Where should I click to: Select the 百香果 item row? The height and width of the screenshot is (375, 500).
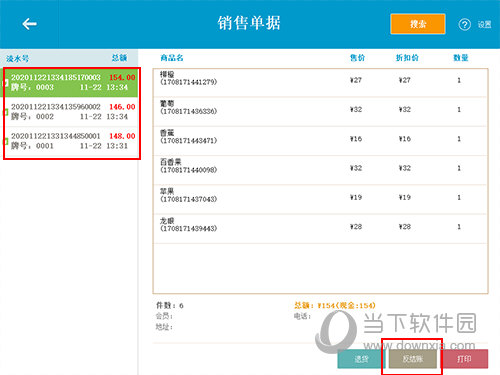320,170
